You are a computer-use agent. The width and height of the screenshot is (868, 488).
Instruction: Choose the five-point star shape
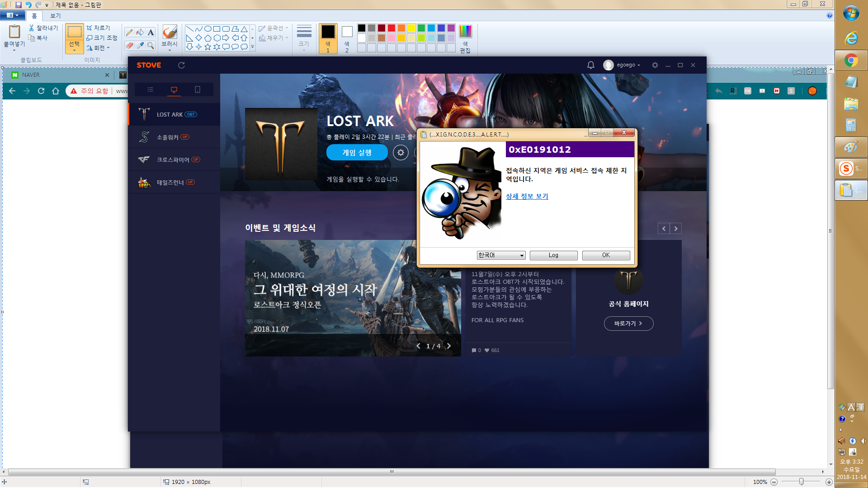(208, 47)
